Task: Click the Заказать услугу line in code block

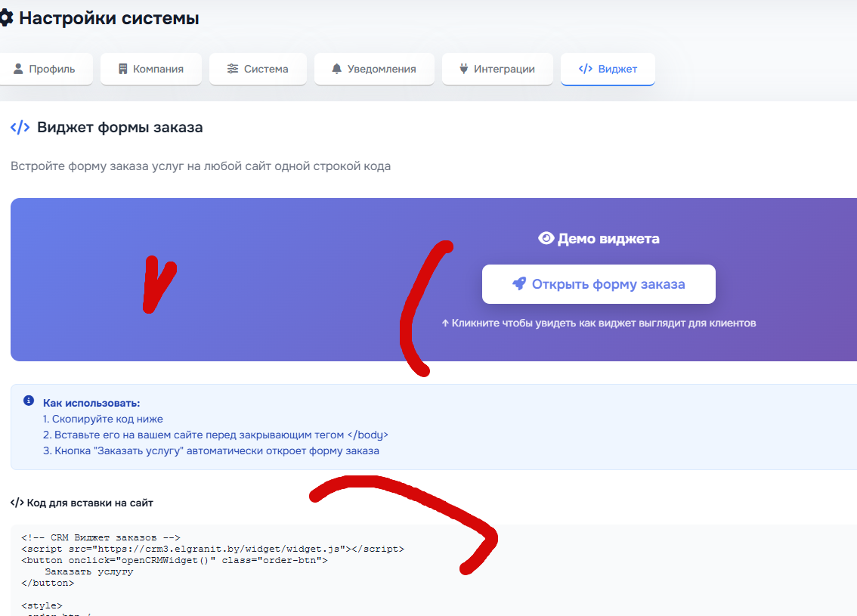Action: click(88, 571)
